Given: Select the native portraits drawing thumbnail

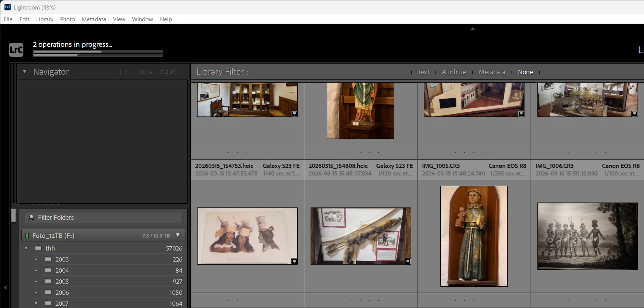Looking at the screenshot, I should point(247,236).
